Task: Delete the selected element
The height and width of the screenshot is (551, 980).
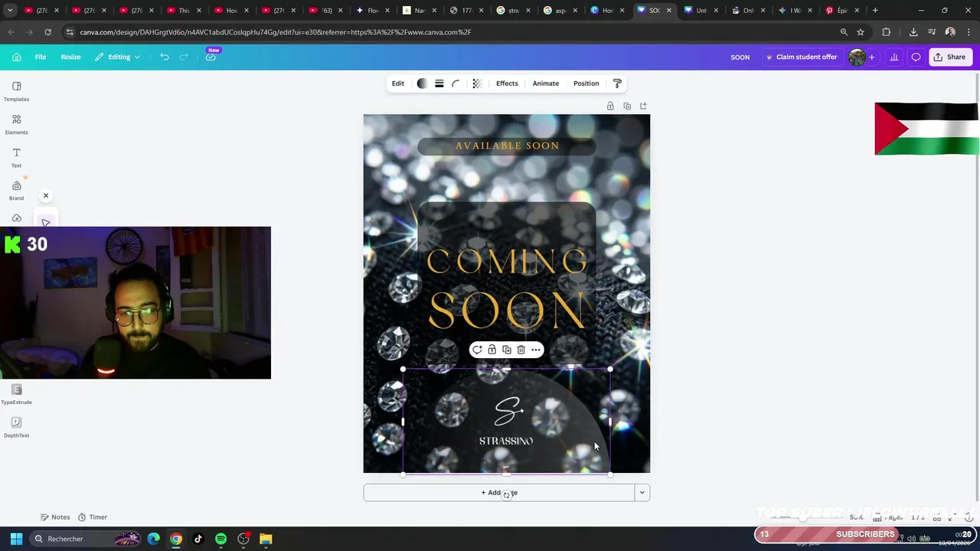Action: (521, 350)
